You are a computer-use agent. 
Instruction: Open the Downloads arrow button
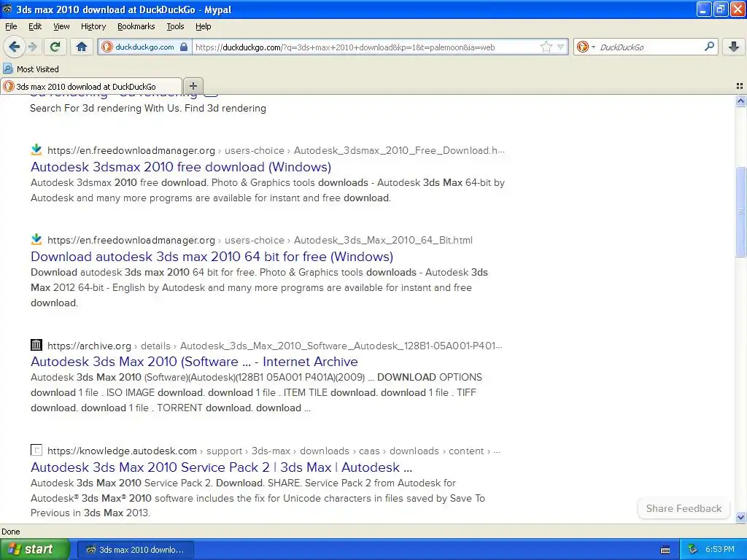coord(734,47)
